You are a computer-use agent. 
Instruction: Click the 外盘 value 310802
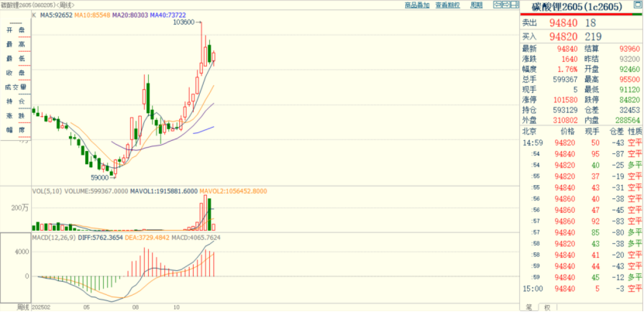point(565,121)
